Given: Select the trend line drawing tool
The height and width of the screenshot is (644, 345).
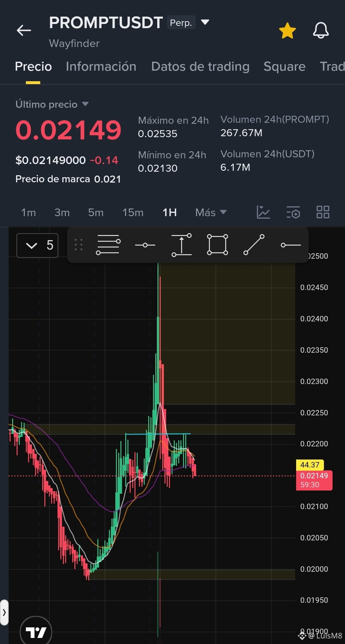Looking at the screenshot, I should 254,245.
